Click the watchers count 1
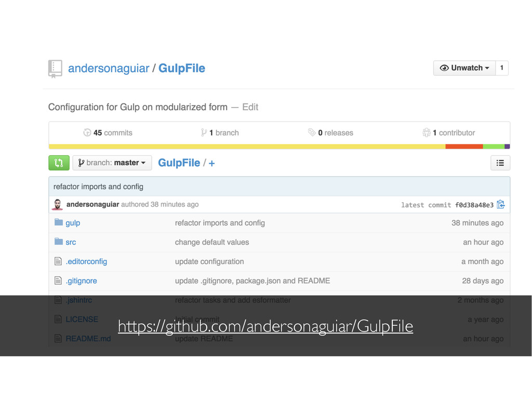532x399 pixels. tap(501, 68)
